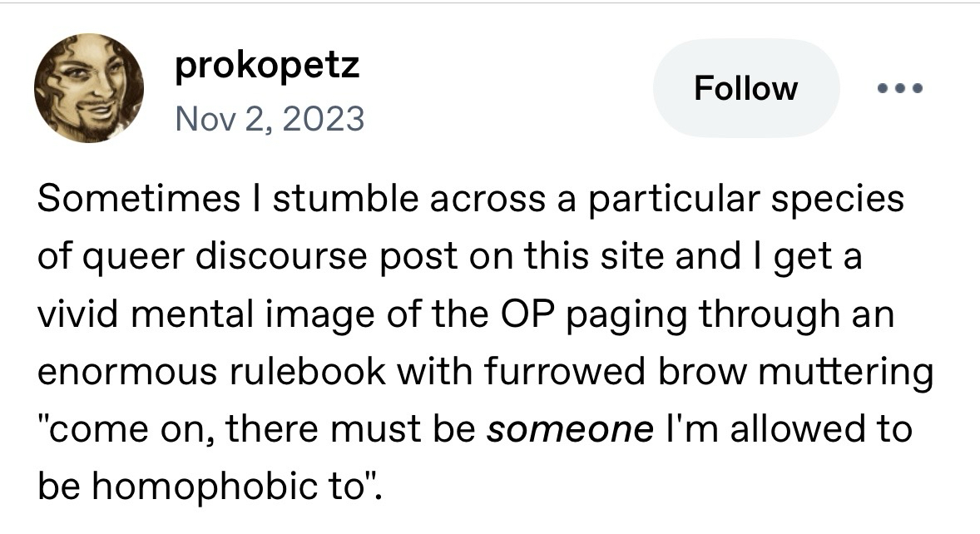Click the prokopetz profile avatar
The width and height of the screenshot is (980, 534).
(x=88, y=88)
